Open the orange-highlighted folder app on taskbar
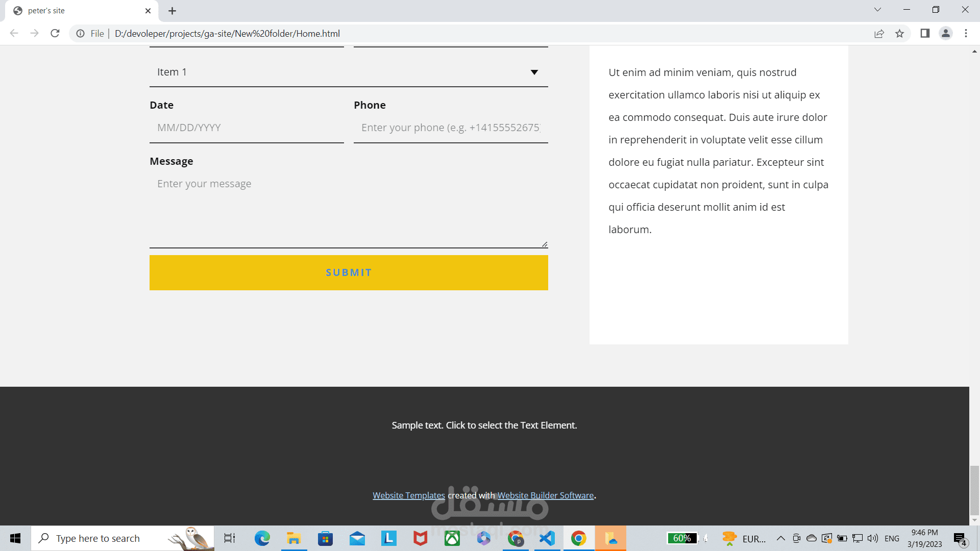Screen dimensions: 980x551 point(610,538)
